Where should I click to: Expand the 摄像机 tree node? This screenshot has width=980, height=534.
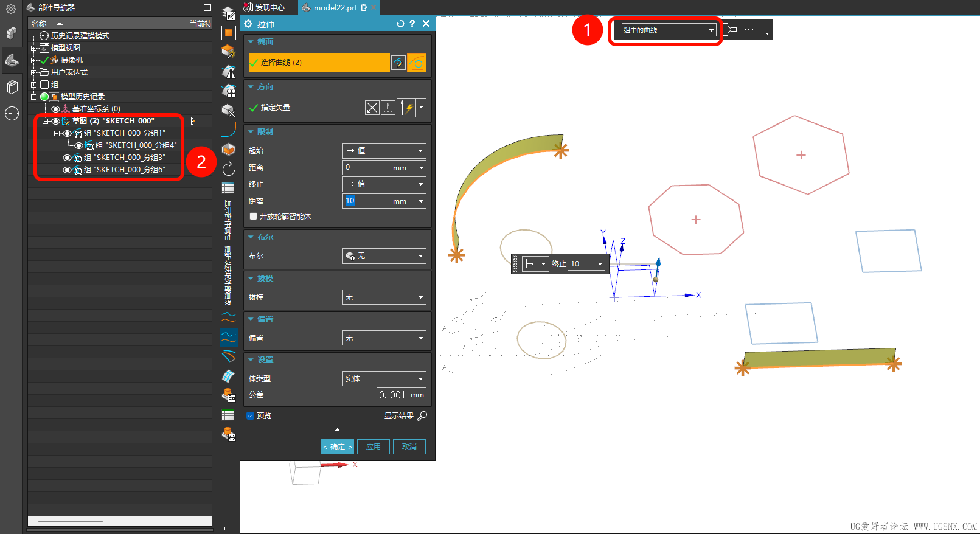pyautogui.click(x=34, y=60)
